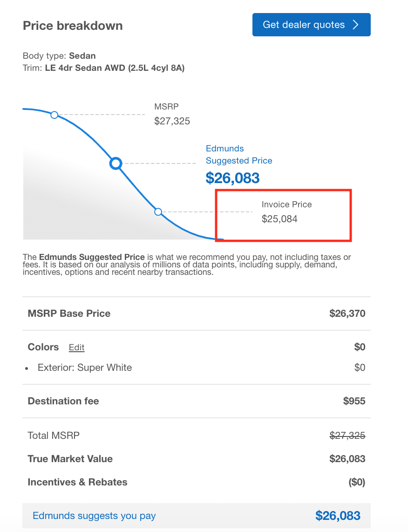Click the Edmunds suggests you pay banner
The image size is (408, 532).
point(196,516)
